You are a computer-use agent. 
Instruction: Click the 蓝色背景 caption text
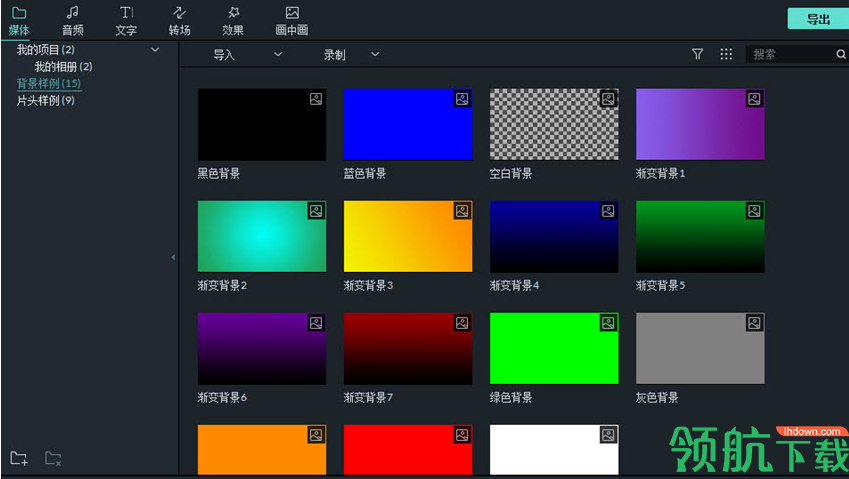pos(365,174)
